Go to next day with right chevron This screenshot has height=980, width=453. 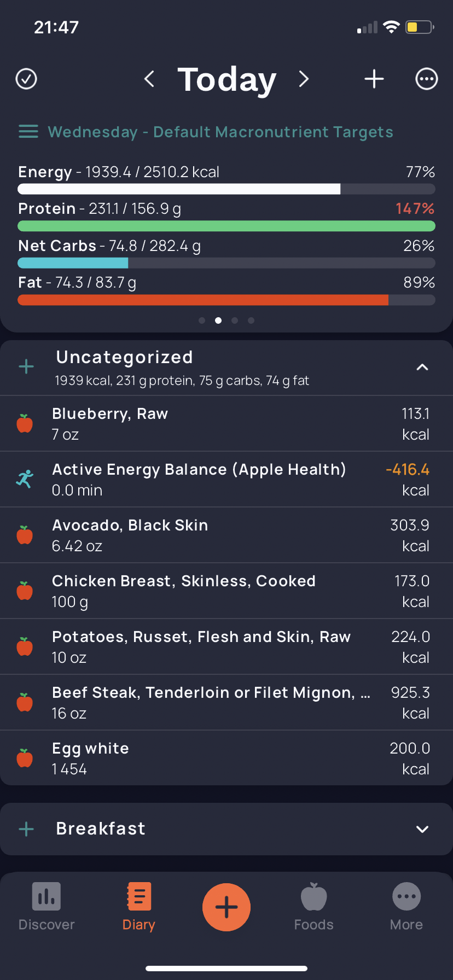(x=304, y=79)
